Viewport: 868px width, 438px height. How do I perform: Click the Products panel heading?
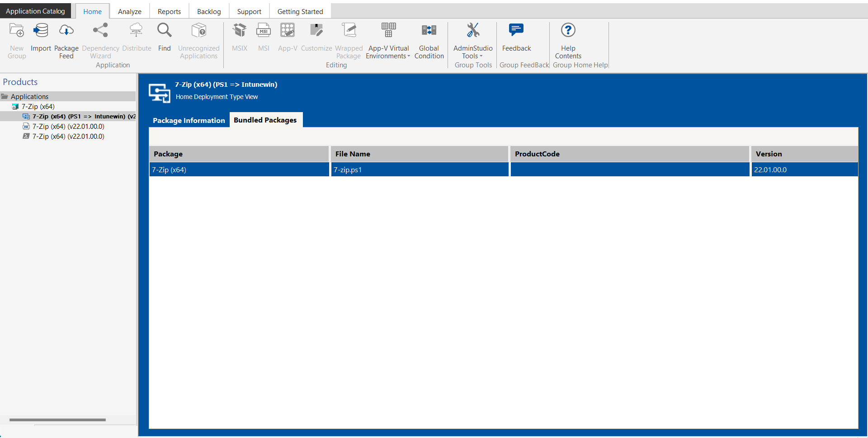[20, 82]
